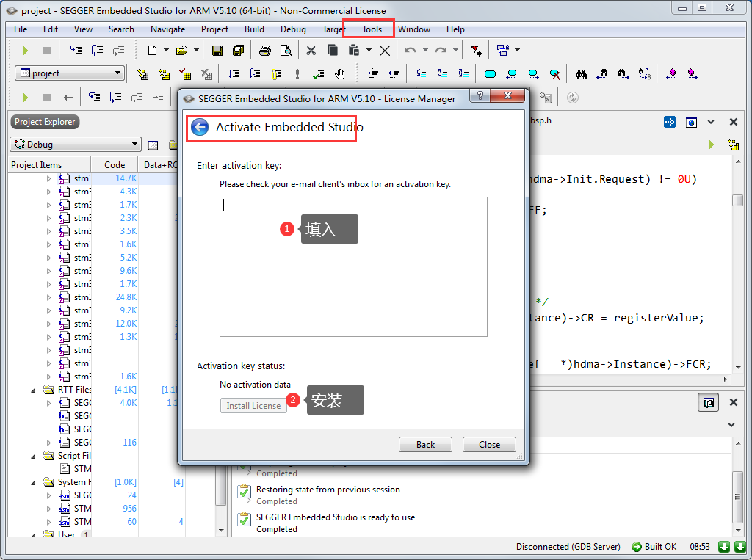This screenshot has height=560, width=752.
Task: Open the Debug configuration dropdown
Action: point(76,145)
